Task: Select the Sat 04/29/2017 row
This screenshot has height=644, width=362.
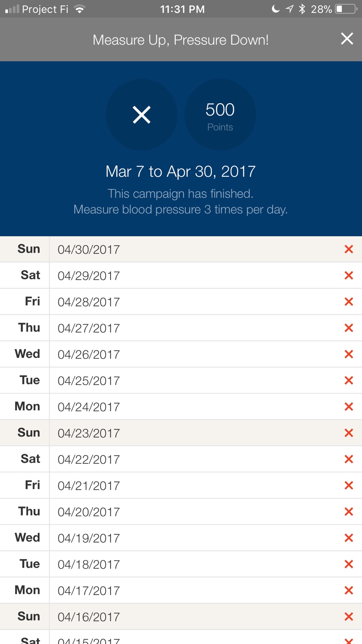Action: (x=181, y=276)
